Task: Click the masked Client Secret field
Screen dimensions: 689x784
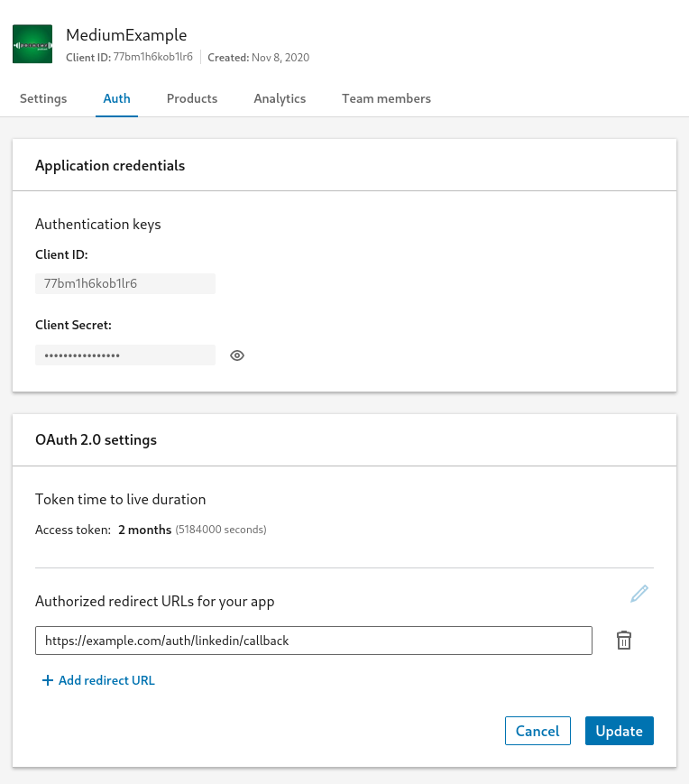Action: [x=124, y=355]
